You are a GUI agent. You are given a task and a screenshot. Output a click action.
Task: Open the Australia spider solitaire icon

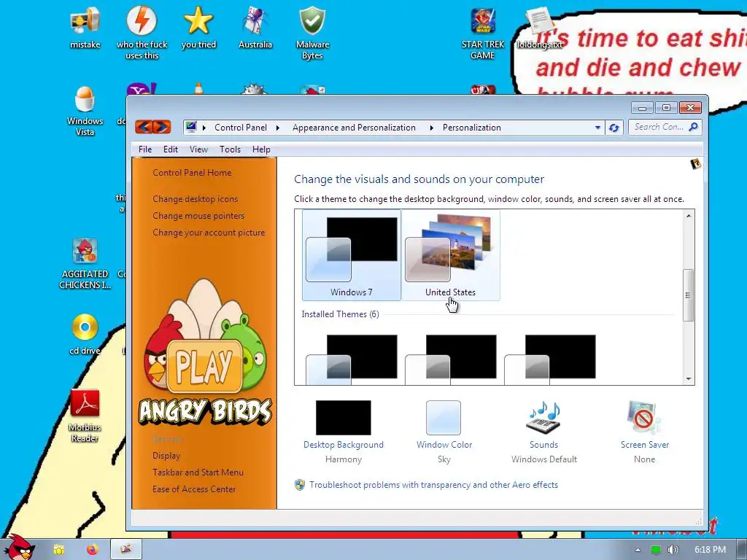[255, 28]
